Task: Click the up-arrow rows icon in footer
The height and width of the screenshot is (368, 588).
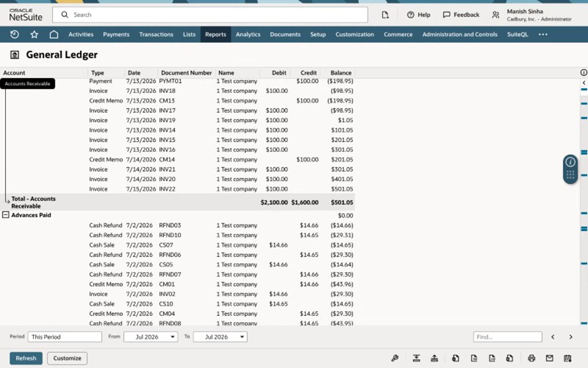Action: [x=434, y=358]
